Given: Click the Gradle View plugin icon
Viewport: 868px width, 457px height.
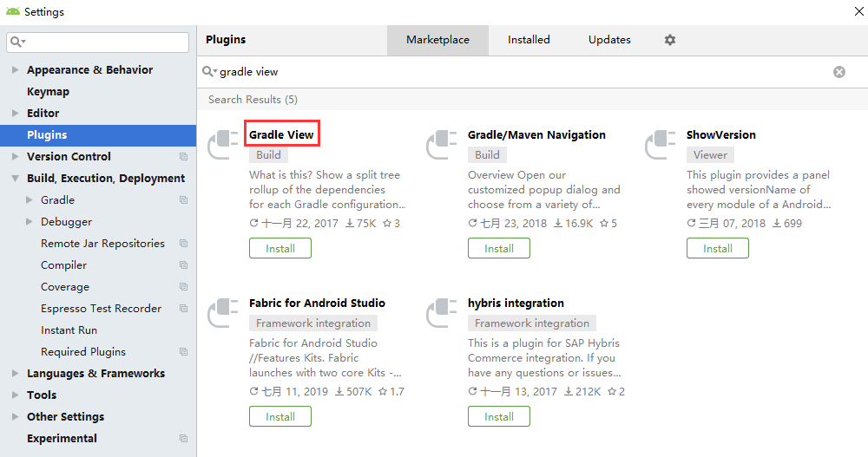Looking at the screenshot, I should 222,145.
